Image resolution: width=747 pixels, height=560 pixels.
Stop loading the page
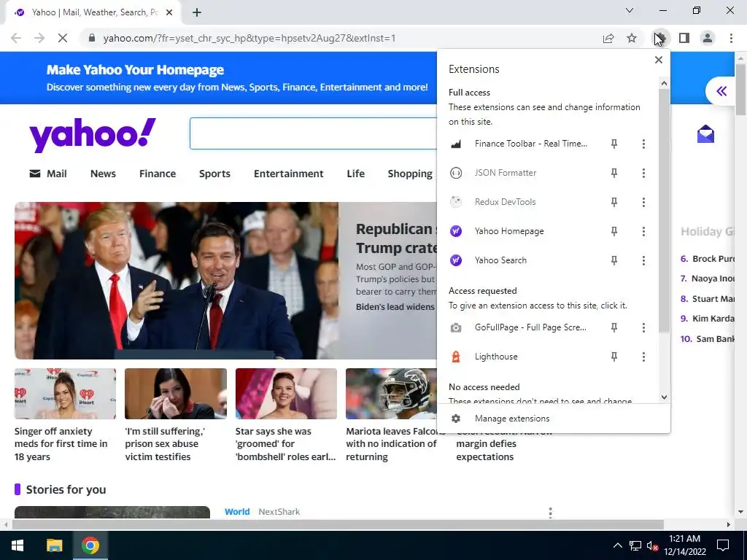[x=63, y=38]
